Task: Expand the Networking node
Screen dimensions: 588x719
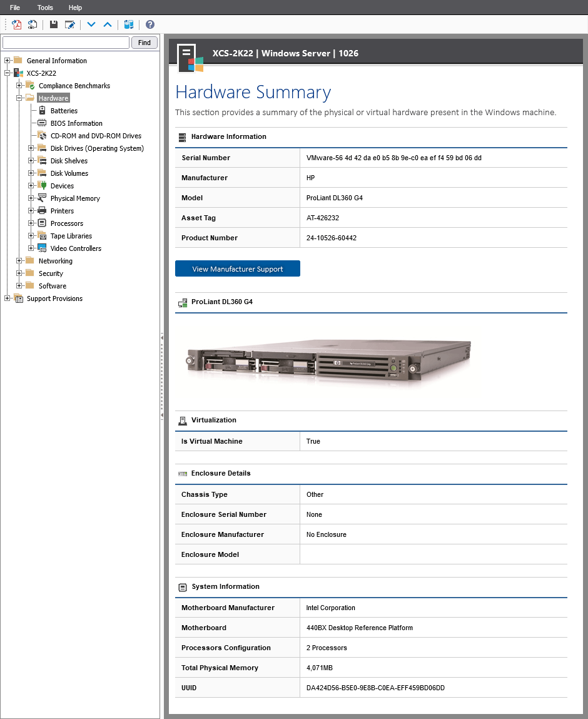Action: (19, 260)
